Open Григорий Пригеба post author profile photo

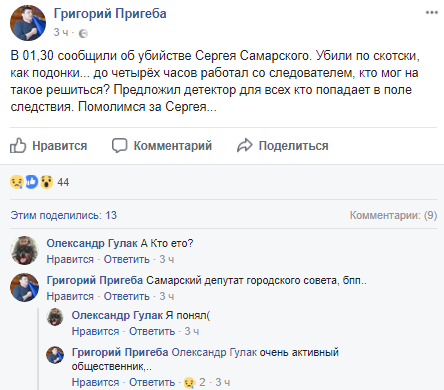click(28, 23)
